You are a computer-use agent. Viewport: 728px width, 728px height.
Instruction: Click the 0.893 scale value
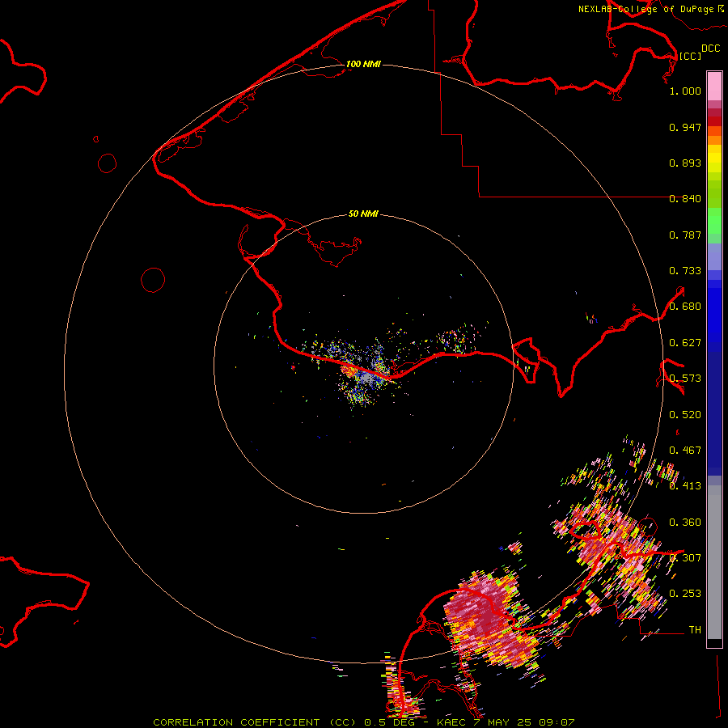(685, 163)
